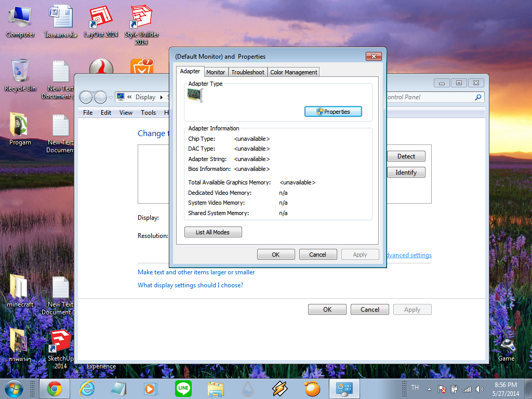Open Winamp lightning icon on taskbar
This screenshot has width=532, height=399.
tap(280, 389)
